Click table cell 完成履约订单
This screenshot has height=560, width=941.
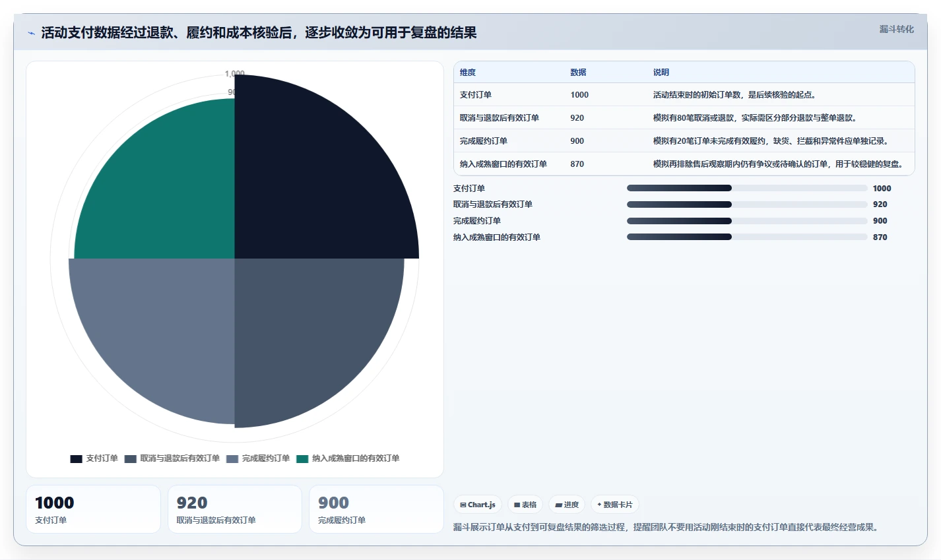pos(484,141)
